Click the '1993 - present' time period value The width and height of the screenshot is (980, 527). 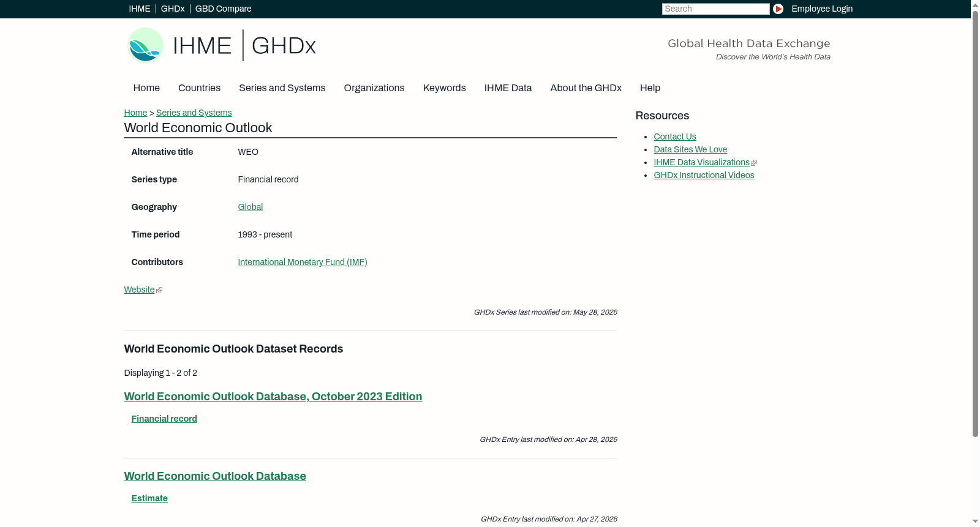tap(265, 234)
